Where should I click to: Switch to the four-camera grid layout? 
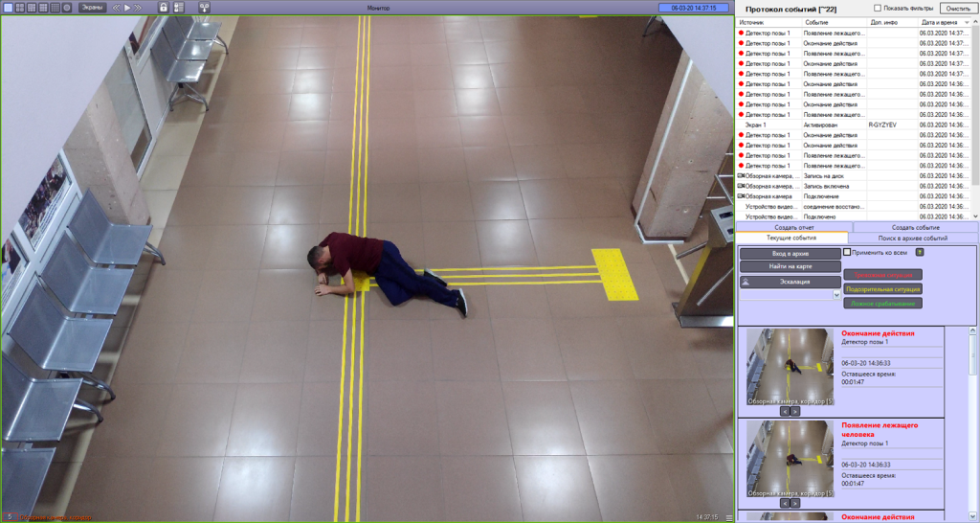(x=20, y=8)
